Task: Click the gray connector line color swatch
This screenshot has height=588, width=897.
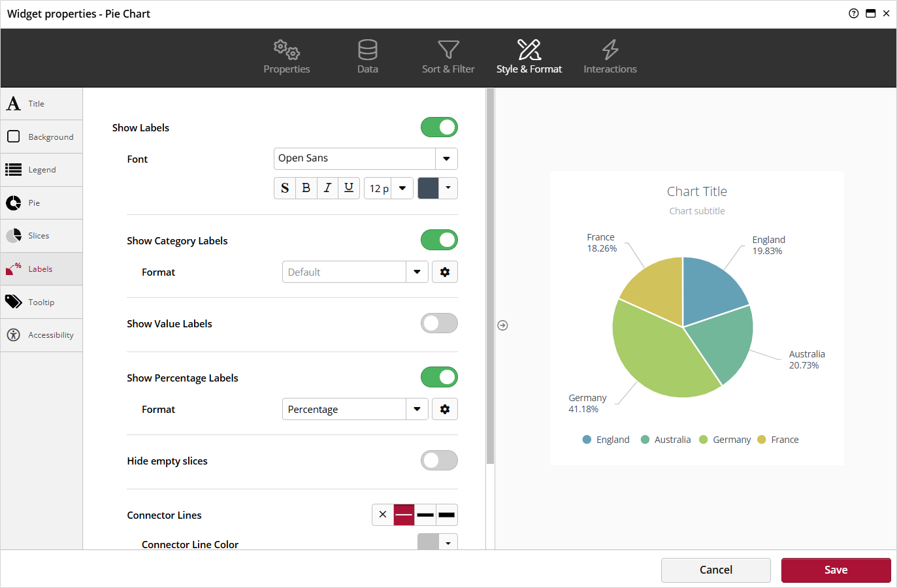Action: (428, 542)
